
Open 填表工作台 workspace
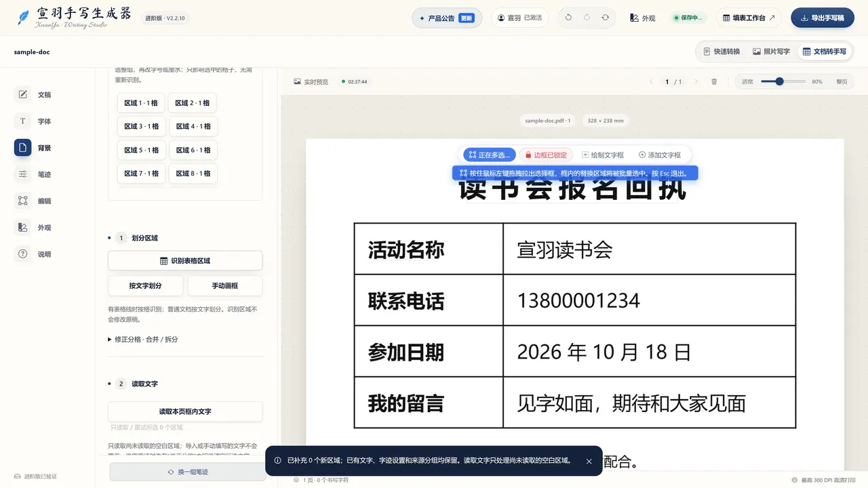(x=749, y=18)
